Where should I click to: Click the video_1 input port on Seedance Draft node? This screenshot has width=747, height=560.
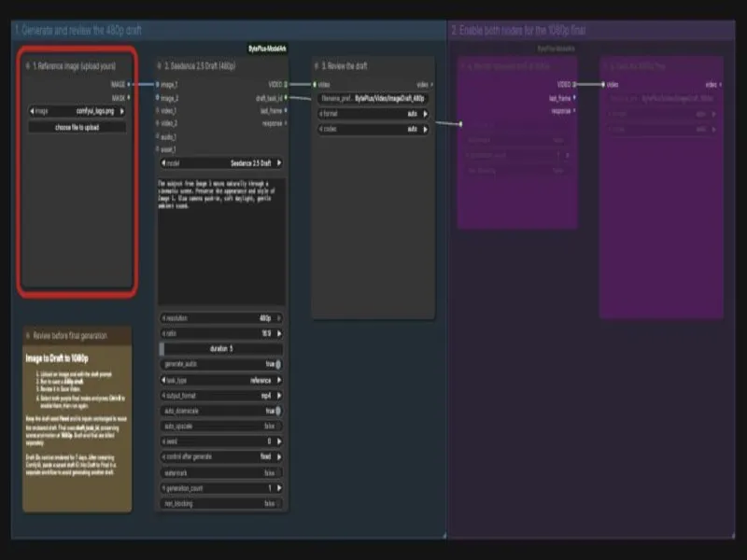pyautogui.click(x=158, y=110)
